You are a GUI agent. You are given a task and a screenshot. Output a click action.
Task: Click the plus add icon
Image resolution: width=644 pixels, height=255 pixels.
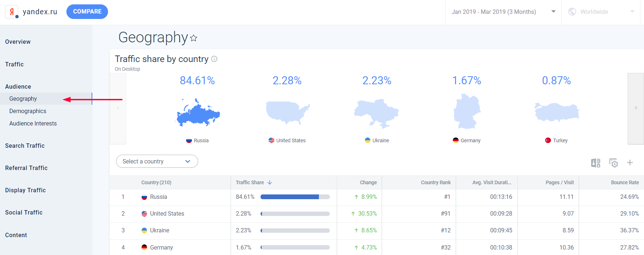[x=630, y=163]
